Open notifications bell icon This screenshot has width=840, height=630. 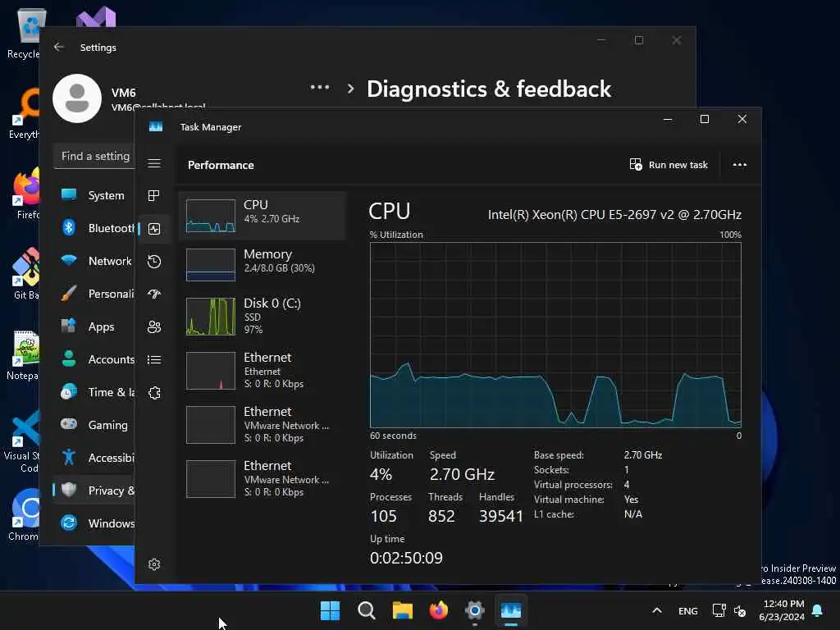coord(818,610)
